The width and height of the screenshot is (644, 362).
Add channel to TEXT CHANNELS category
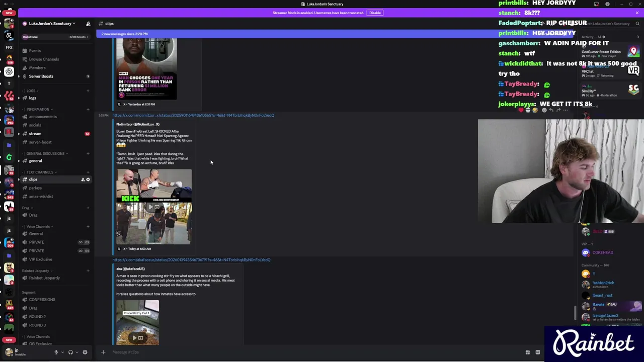pyautogui.click(x=88, y=172)
